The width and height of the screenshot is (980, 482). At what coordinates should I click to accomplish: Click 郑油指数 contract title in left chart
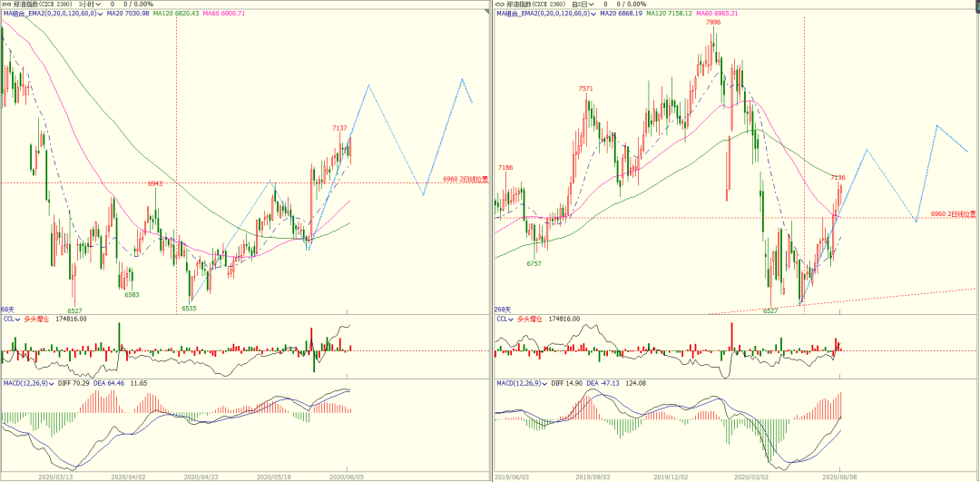42,4
